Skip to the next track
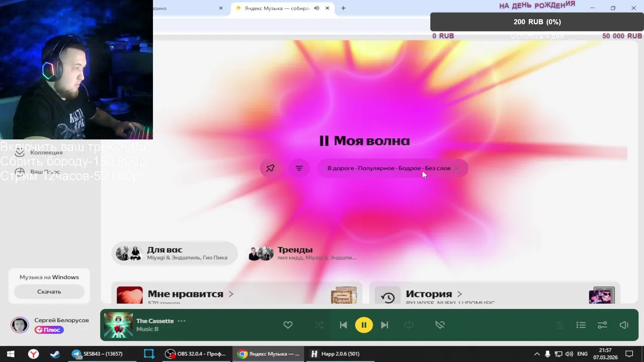This screenshot has width=644, height=362. (384, 325)
